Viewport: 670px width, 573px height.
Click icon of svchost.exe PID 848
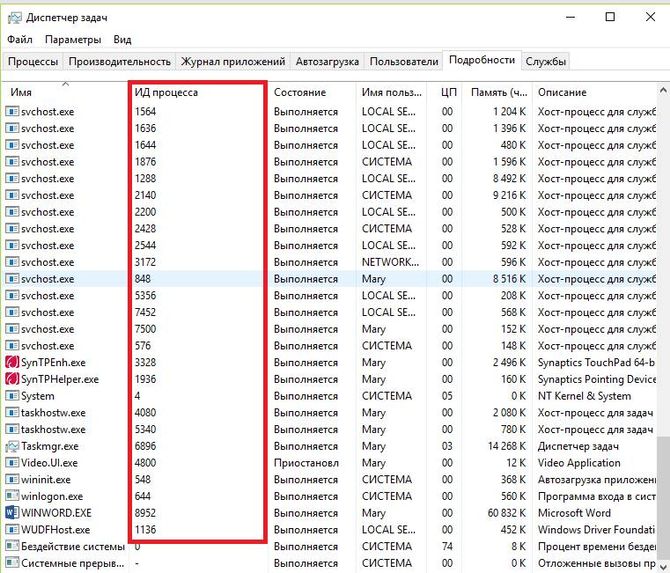pos(12,279)
